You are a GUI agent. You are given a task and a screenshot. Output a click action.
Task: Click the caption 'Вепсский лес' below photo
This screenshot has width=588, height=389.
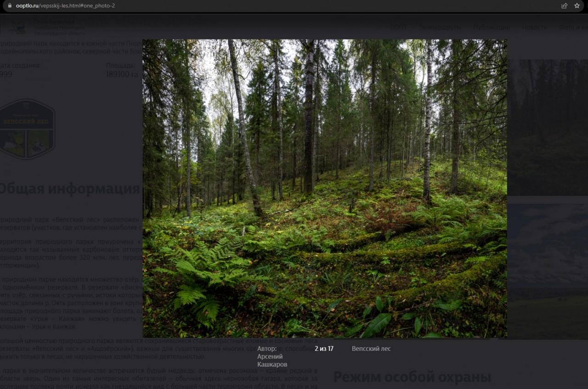371,349
